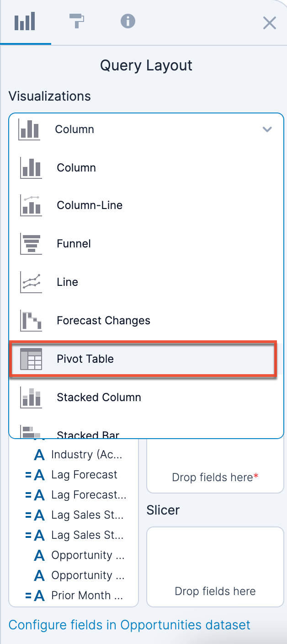Open the info tab icon
The image size is (287, 644).
coord(128,21)
